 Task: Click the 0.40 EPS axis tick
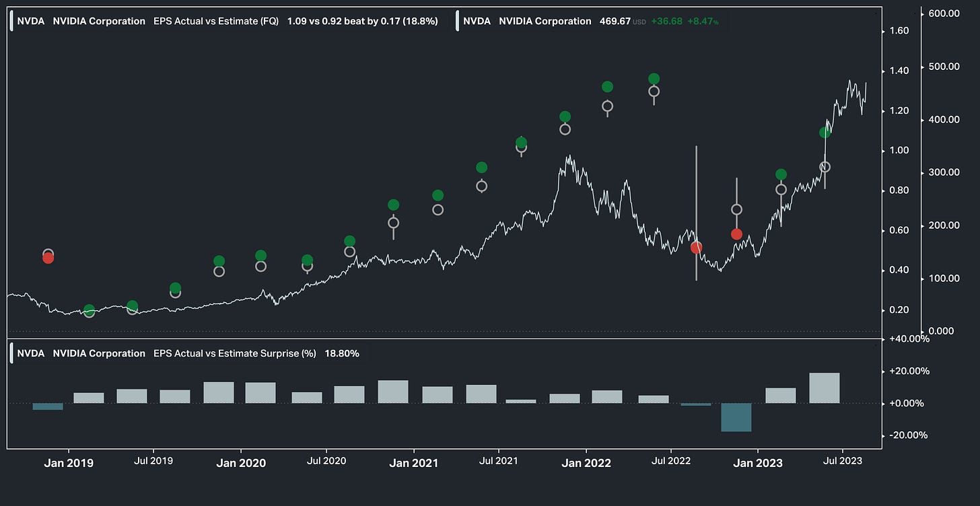pyautogui.click(x=900, y=270)
